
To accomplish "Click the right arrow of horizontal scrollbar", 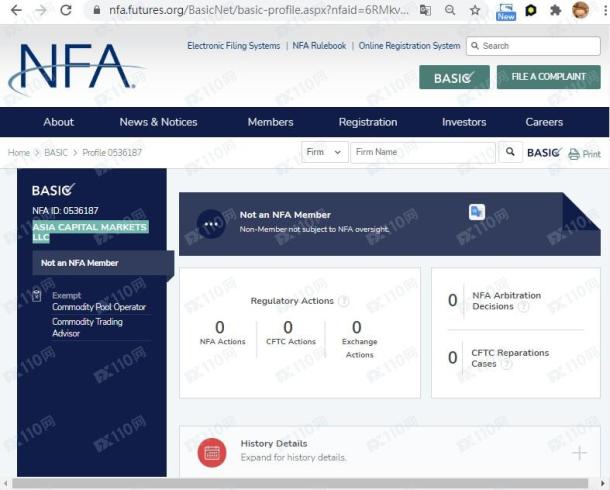I will tap(604, 484).
